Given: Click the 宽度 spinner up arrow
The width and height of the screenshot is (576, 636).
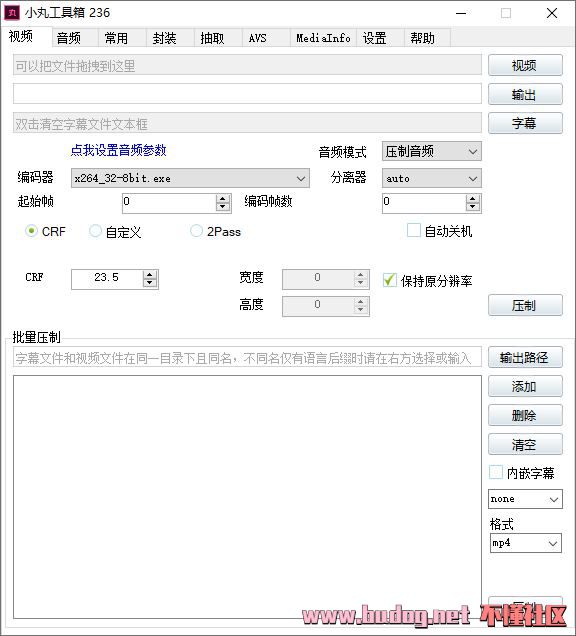Looking at the screenshot, I should click(361, 275).
